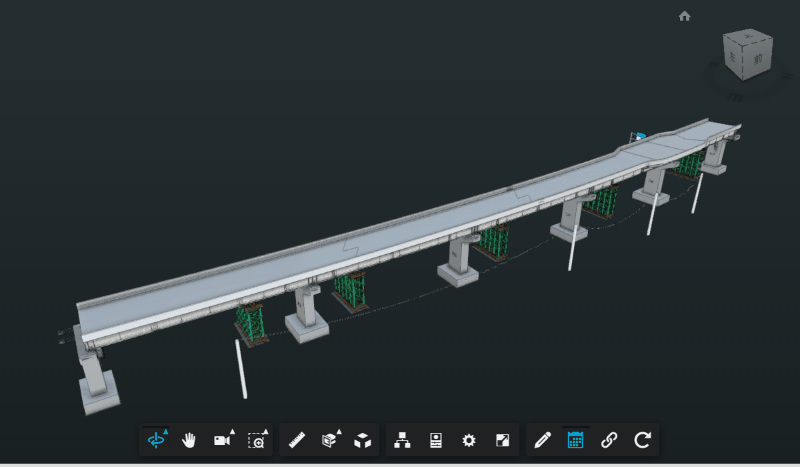Open the Orbit tool flyout
The width and height of the screenshot is (800, 467).
[157, 439]
